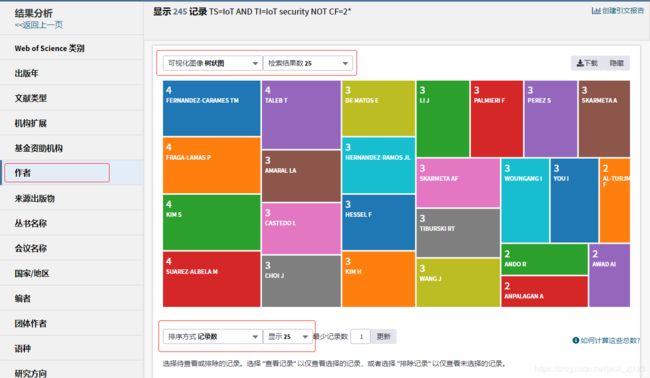Click the CHOI J gray block
650x378 pixels.
[x=301, y=281]
